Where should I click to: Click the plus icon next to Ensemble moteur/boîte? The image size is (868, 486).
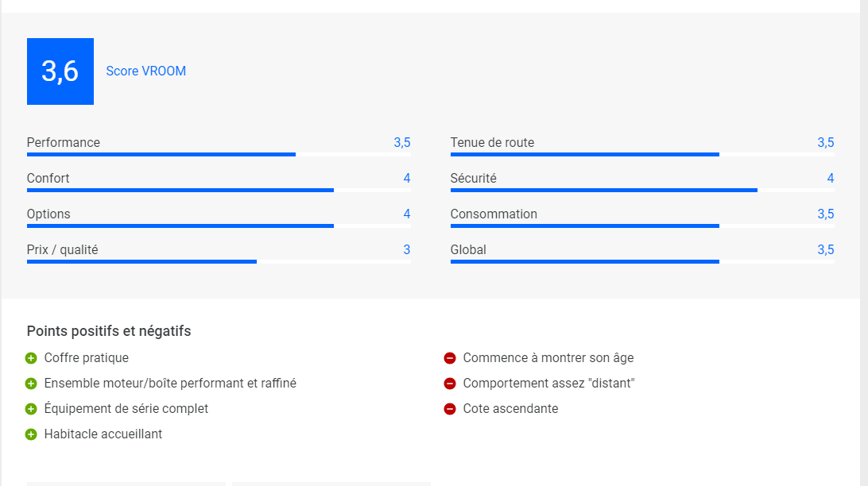pos(31,384)
